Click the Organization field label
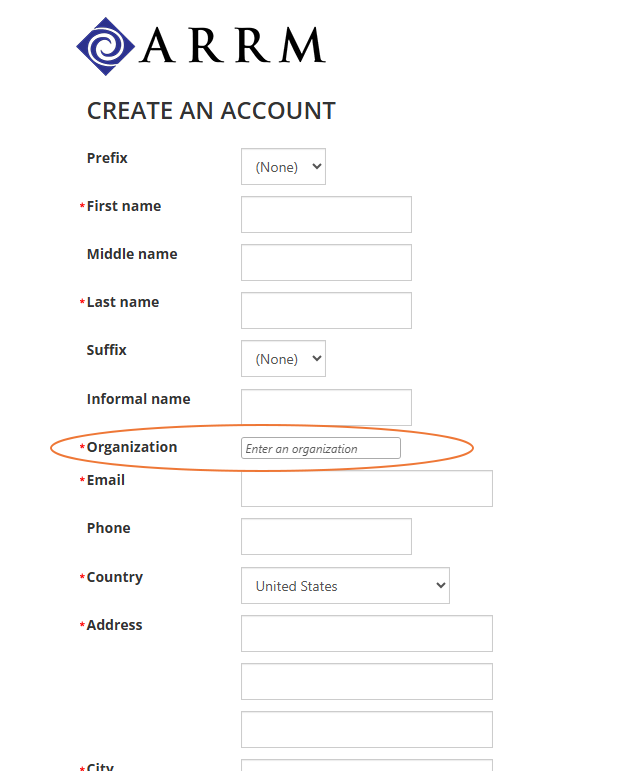 [132, 447]
